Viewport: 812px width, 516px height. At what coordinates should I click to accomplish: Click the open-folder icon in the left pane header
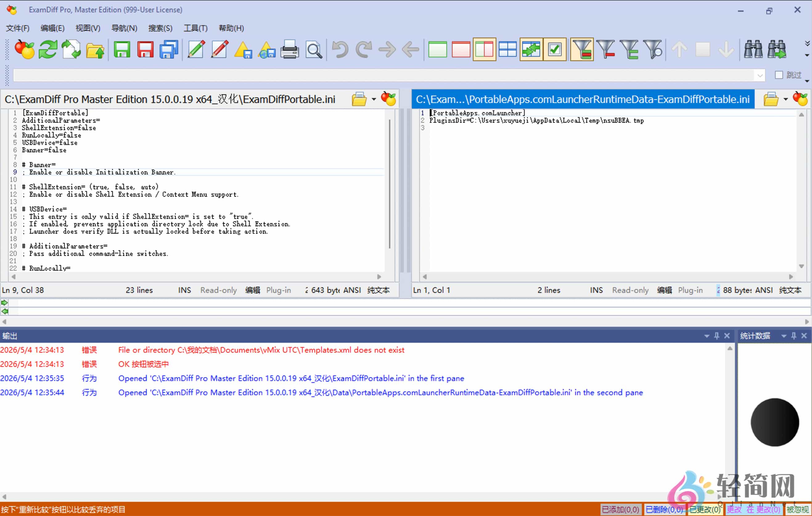tap(359, 99)
